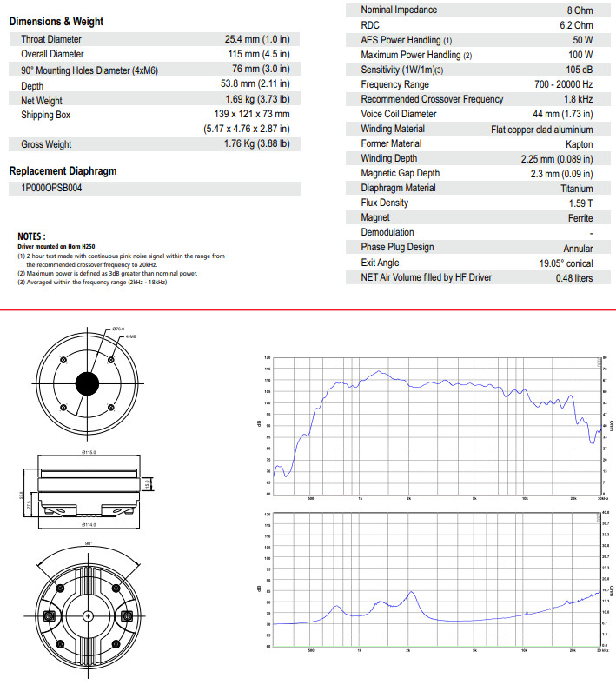Click RDC value 6.2 Ohm

[576, 25]
